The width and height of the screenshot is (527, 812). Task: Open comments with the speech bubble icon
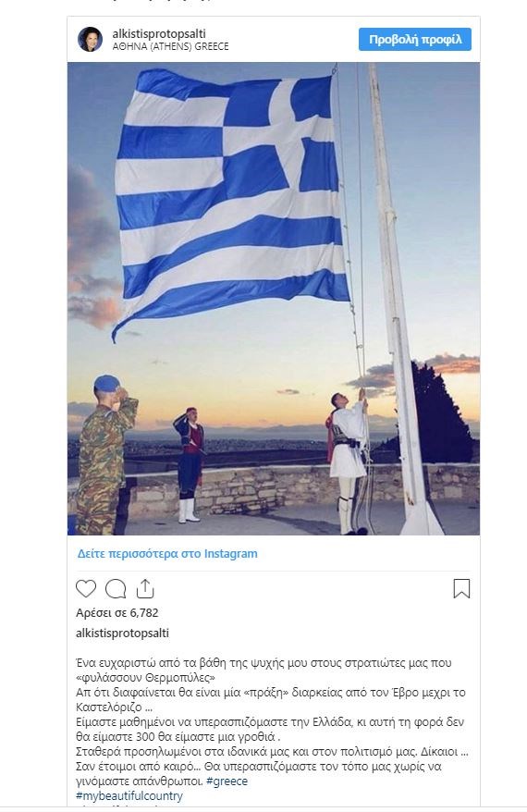tap(116, 589)
